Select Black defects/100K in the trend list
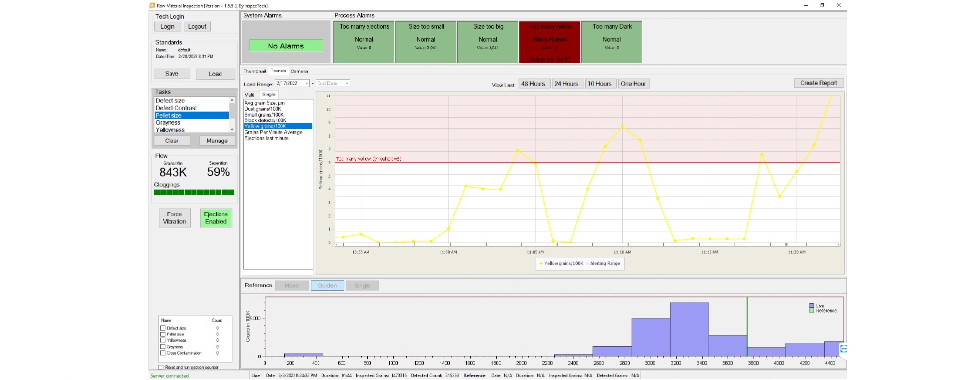 265,120
